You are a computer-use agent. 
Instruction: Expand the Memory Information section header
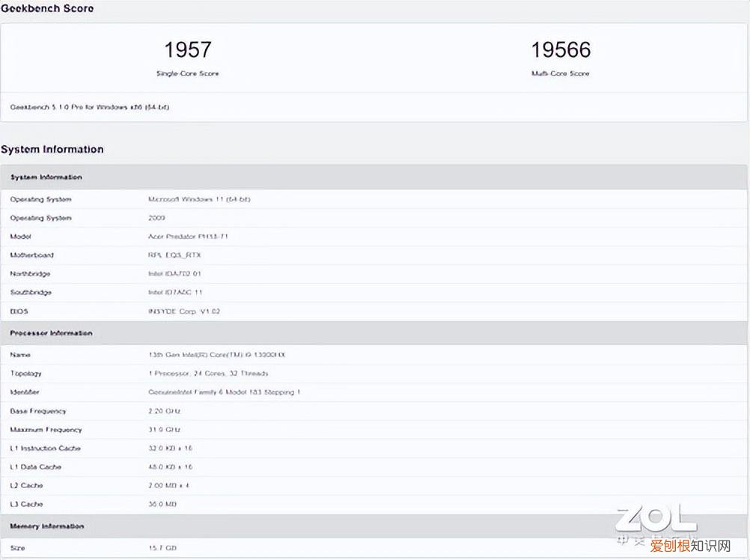pyautogui.click(x=47, y=526)
